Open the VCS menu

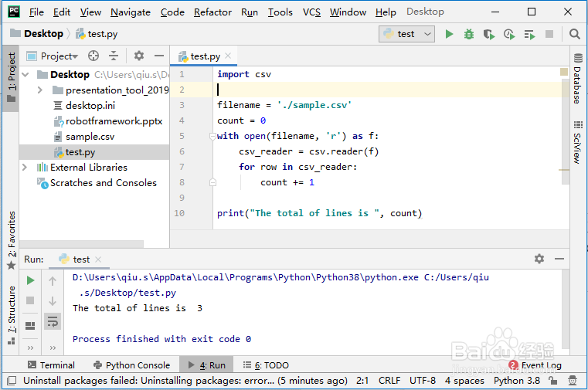tap(311, 12)
